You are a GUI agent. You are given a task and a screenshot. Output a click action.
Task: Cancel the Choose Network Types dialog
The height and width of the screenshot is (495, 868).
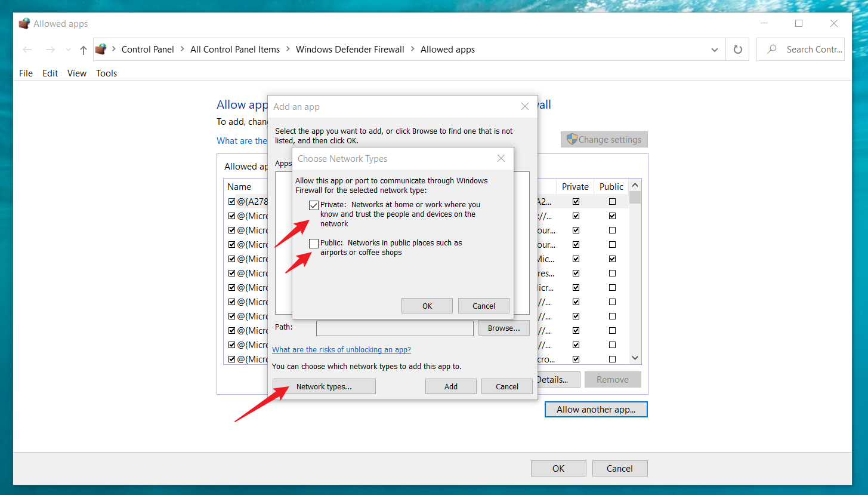484,306
